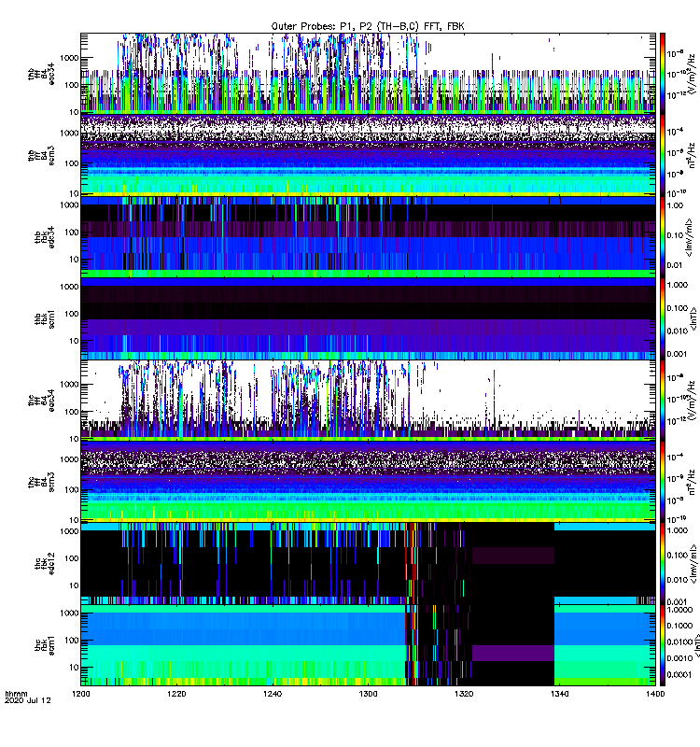Click the 10 frequency tick on the thc fbk scm1 panel
Viewport: 700px width, 747px height.
click(x=74, y=668)
